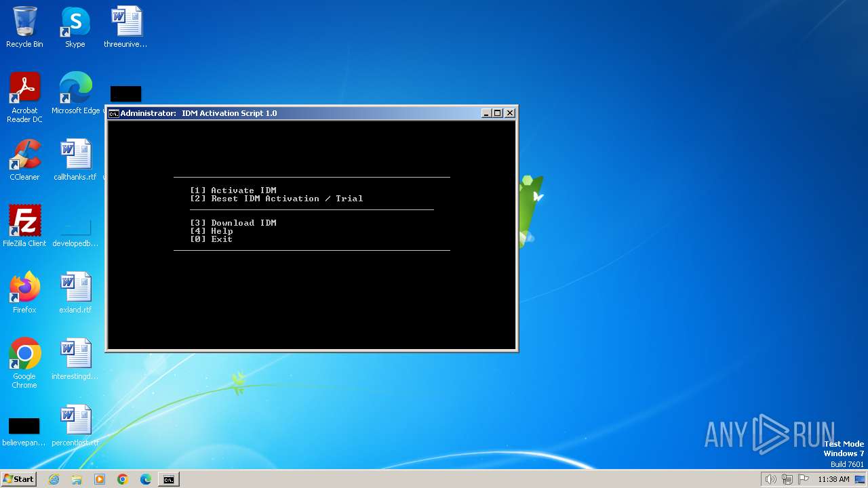
Task: Open the volume tray icon
Action: [x=770, y=479]
